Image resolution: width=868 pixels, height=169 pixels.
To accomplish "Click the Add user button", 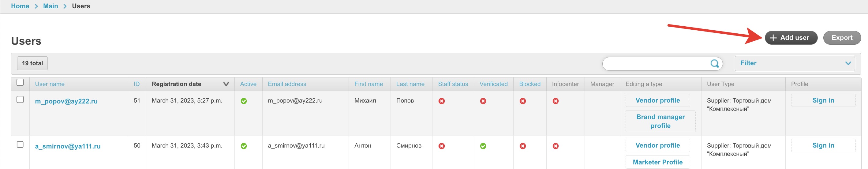I will coord(791,38).
